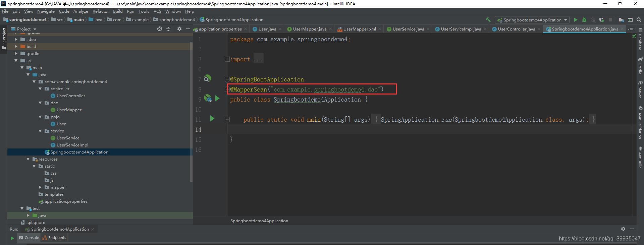Rerun the application in the Run panel
This screenshot has width=644, height=245.
(12, 238)
